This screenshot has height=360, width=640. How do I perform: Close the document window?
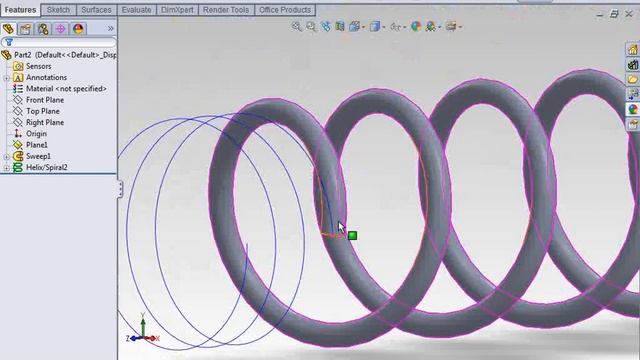point(629,14)
